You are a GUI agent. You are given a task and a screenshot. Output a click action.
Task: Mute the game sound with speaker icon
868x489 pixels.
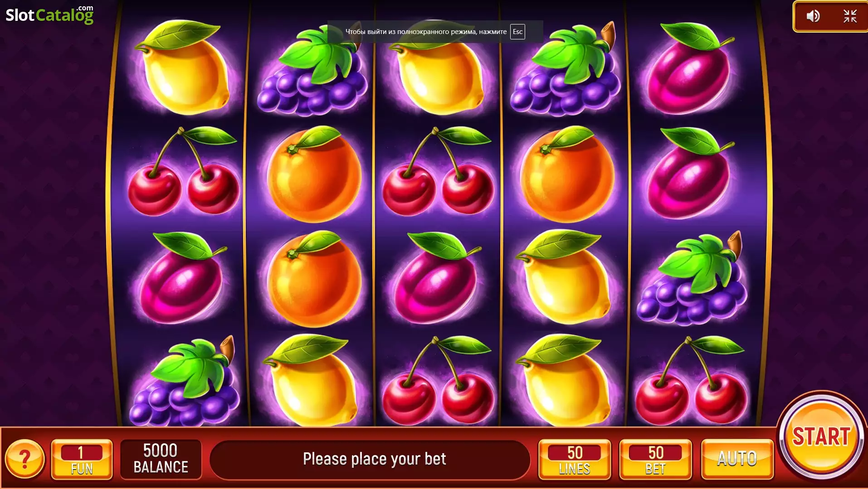point(813,16)
